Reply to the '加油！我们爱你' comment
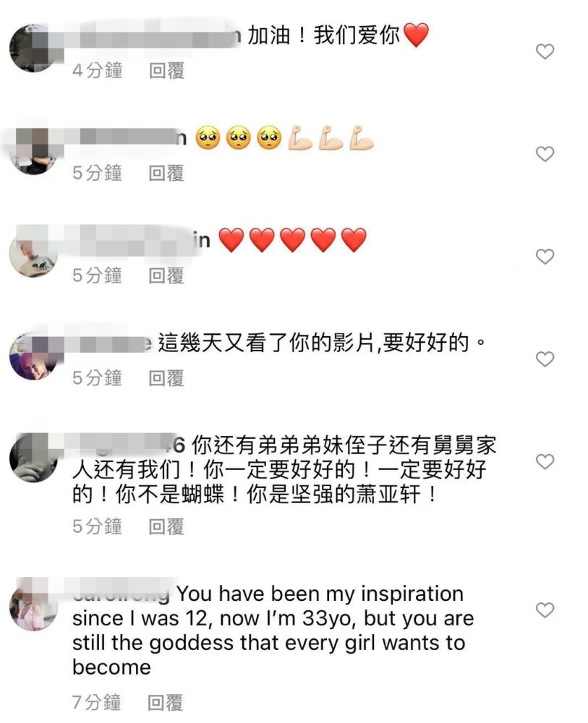This screenshot has width=588, height=723. tap(166, 71)
